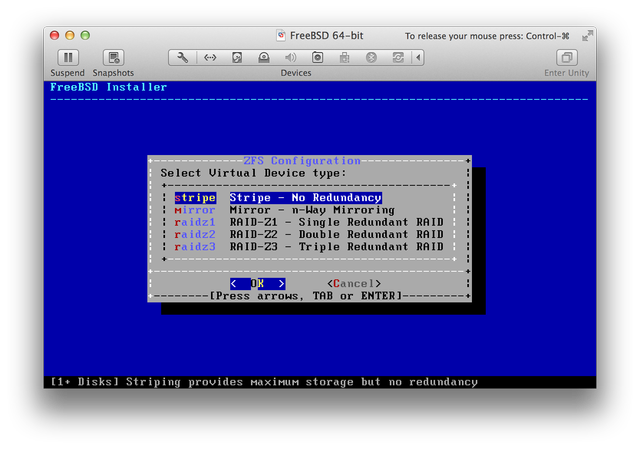Click the status line about striping
Image resolution: width=640 pixels, height=449 pixels.
(264, 382)
